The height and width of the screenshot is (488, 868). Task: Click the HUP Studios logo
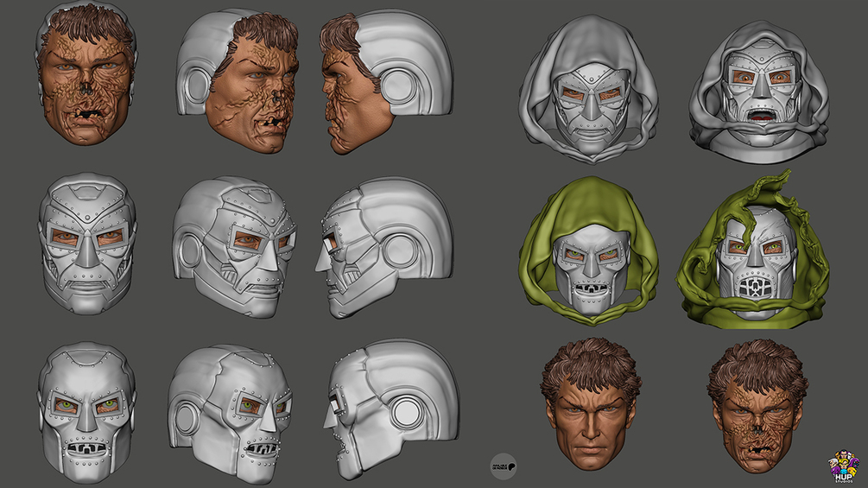[x=843, y=466]
